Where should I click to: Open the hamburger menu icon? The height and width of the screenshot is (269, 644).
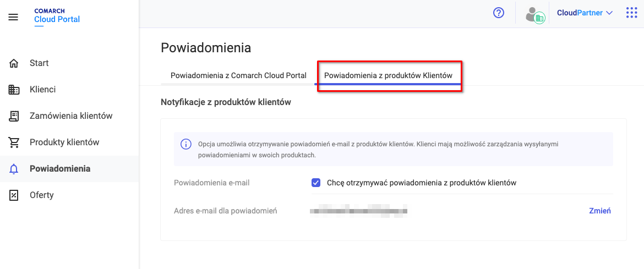click(13, 17)
